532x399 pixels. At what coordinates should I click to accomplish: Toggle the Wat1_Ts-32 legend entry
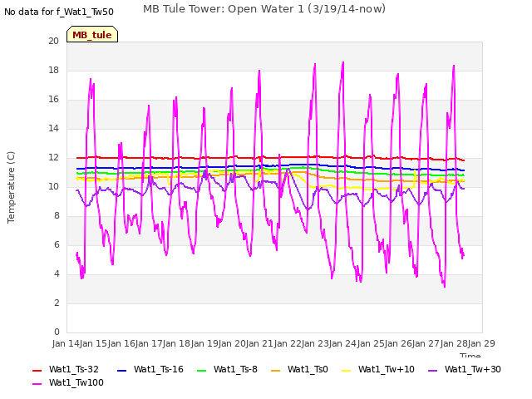pos(66,369)
